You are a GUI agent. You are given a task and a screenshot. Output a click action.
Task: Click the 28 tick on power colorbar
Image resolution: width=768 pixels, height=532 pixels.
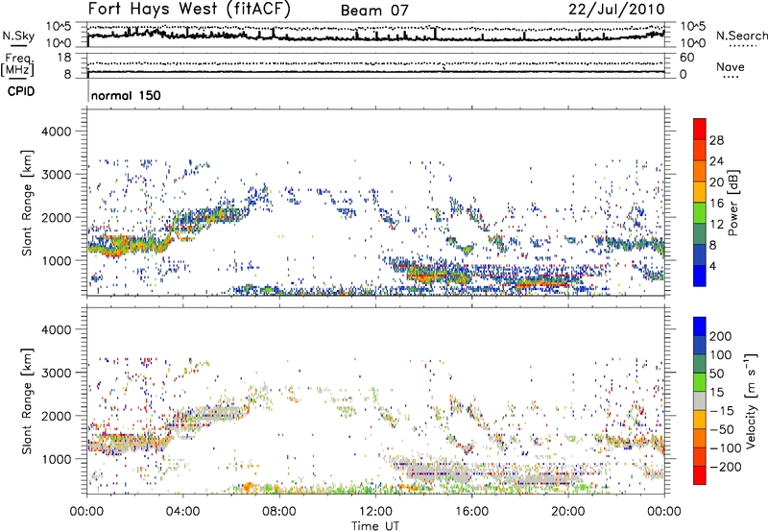click(716, 140)
